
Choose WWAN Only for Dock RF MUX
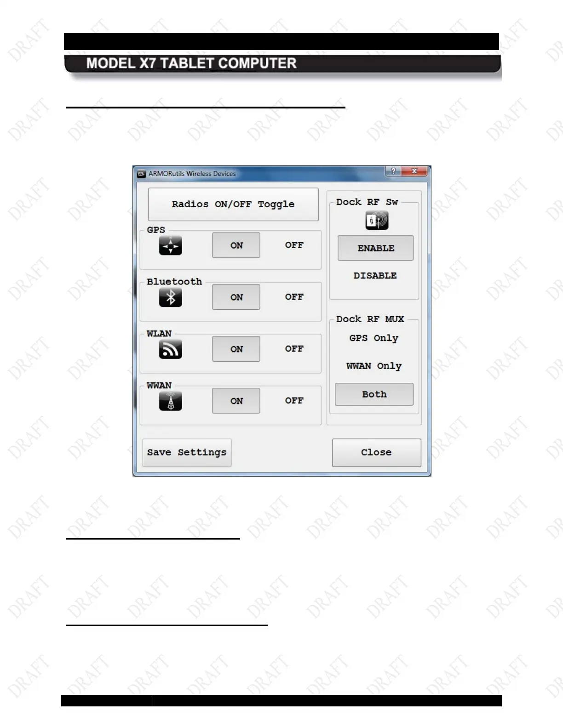(373, 366)
